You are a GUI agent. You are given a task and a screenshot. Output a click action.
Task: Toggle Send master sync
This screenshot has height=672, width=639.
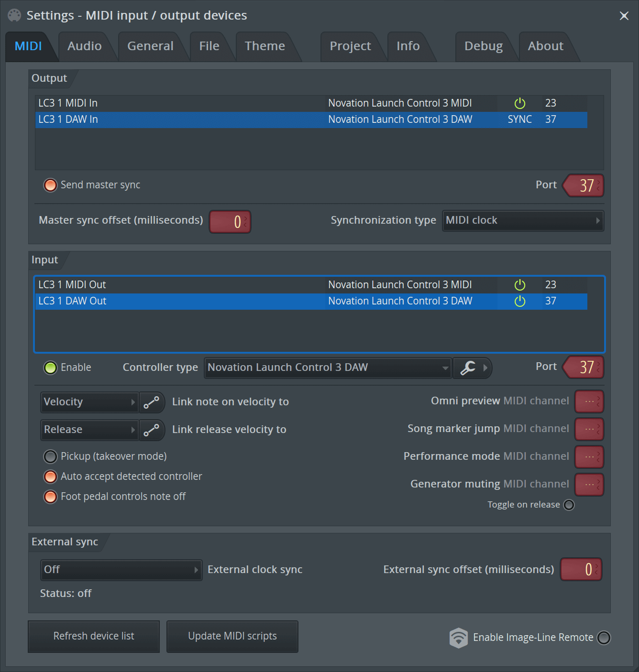click(50, 185)
